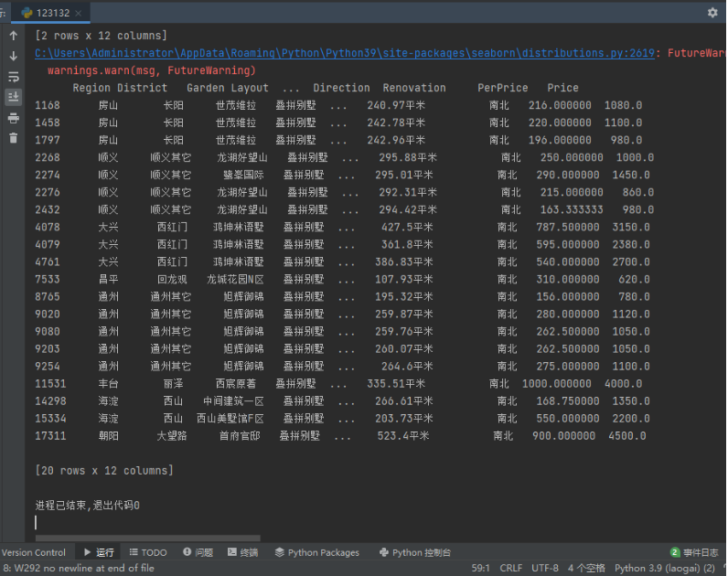Click the down arrow in the run toolbar
Screen dimensions: 728x576
(14, 56)
